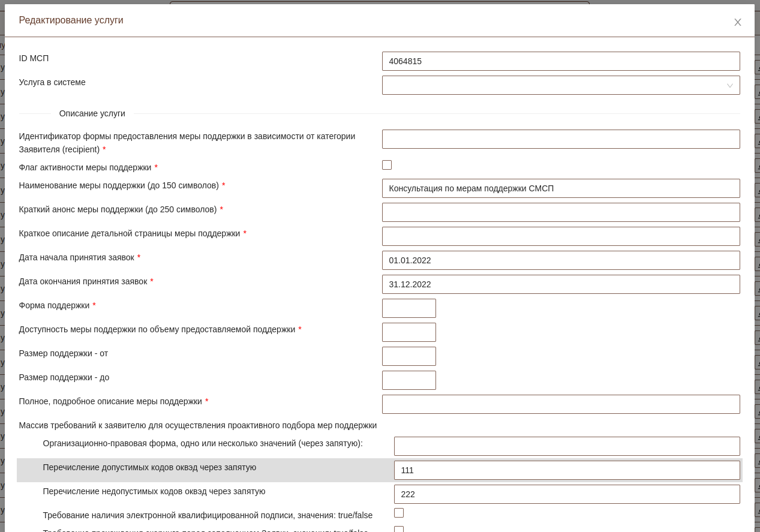Click the dropdown chevron in 'Услуга в системе'
Viewport: 760px width, 532px height.
(x=729, y=86)
